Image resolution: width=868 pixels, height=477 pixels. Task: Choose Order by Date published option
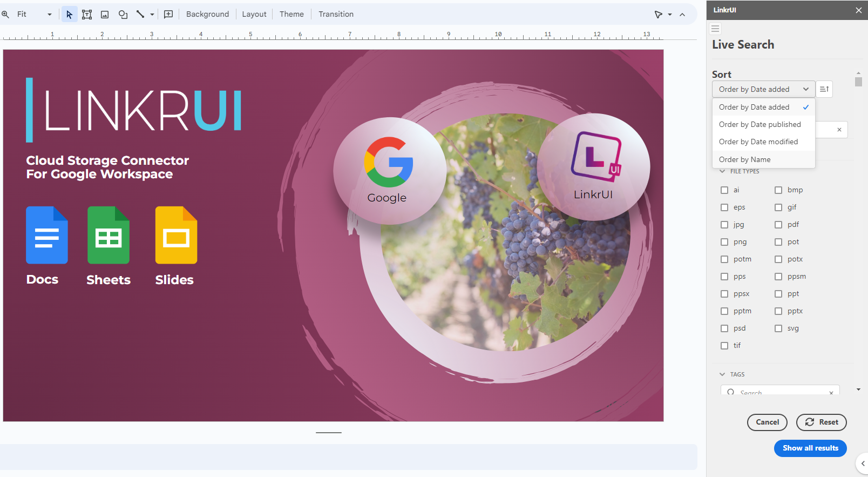[763, 124]
